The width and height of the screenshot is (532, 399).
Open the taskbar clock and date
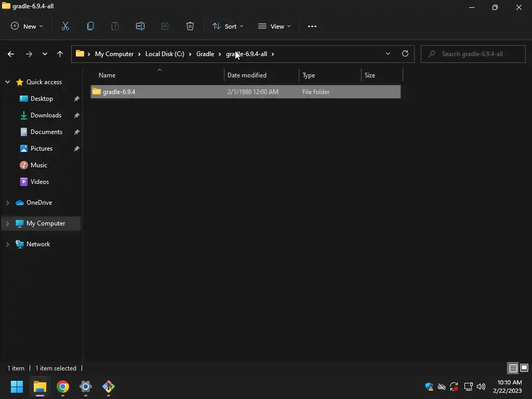(x=508, y=387)
